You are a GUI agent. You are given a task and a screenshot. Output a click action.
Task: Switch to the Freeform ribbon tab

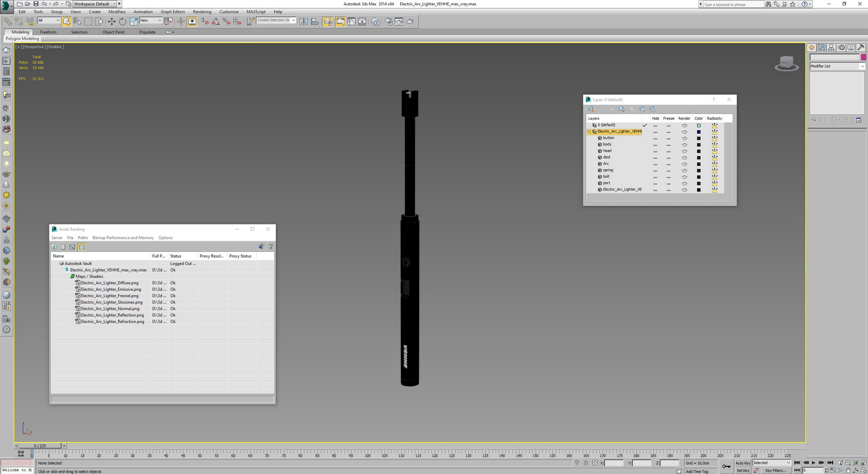(48, 32)
